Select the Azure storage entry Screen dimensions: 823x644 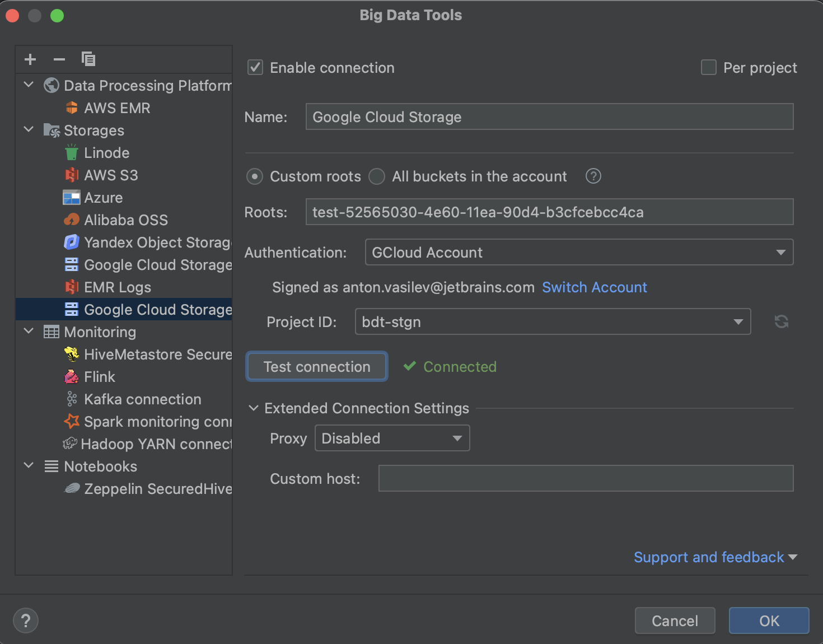click(x=104, y=197)
